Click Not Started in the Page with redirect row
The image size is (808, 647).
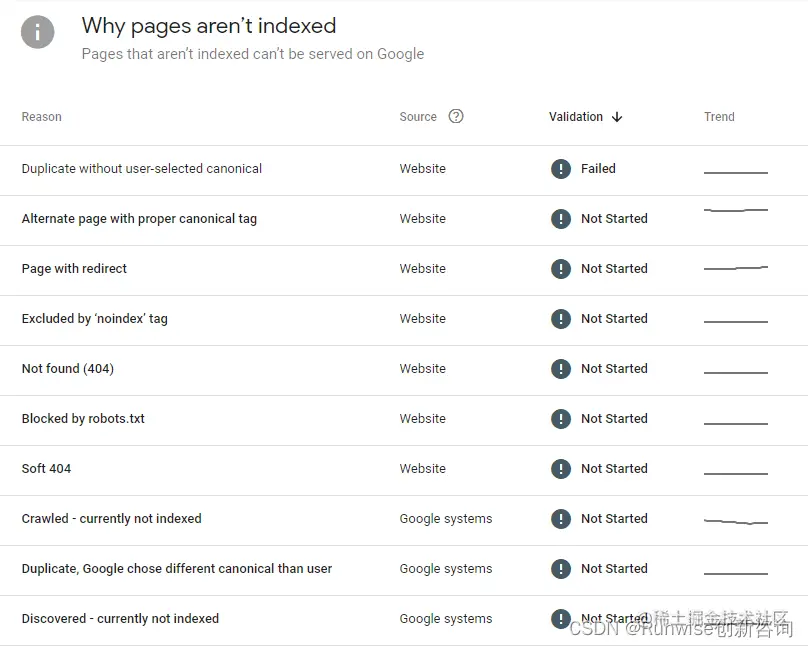click(x=614, y=268)
